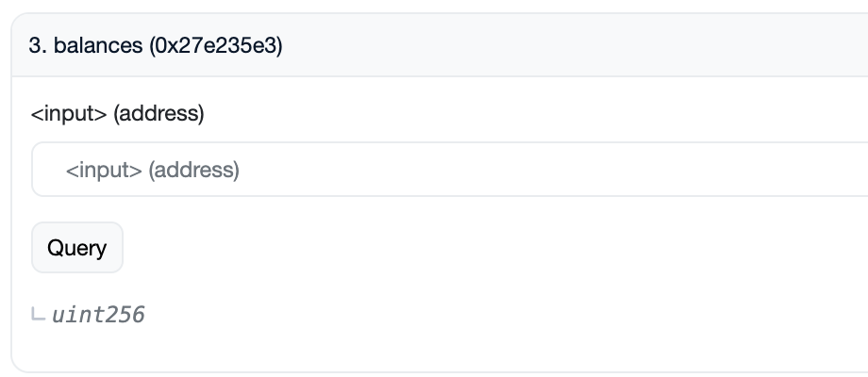868x377 pixels.
Task: Click the "3." index number in header
Action: tap(38, 46)
